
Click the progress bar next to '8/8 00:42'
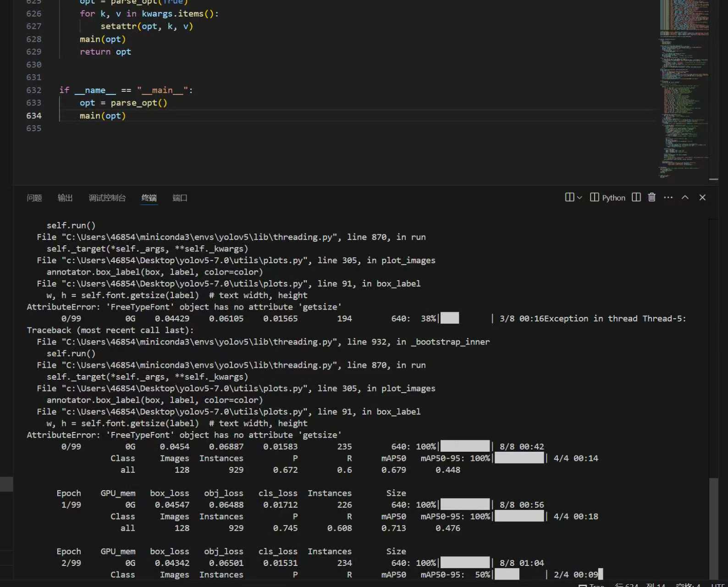[x=465, y=446]
